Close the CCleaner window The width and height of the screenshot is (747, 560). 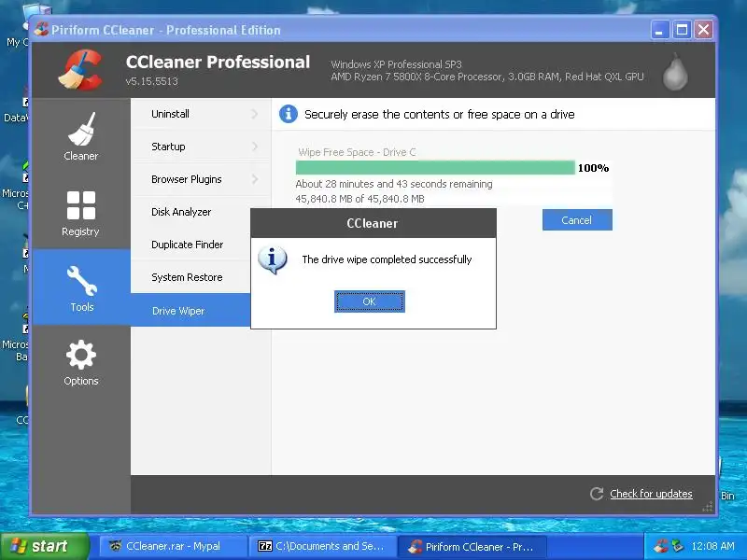pyautogui.click(x=704, y=30)
